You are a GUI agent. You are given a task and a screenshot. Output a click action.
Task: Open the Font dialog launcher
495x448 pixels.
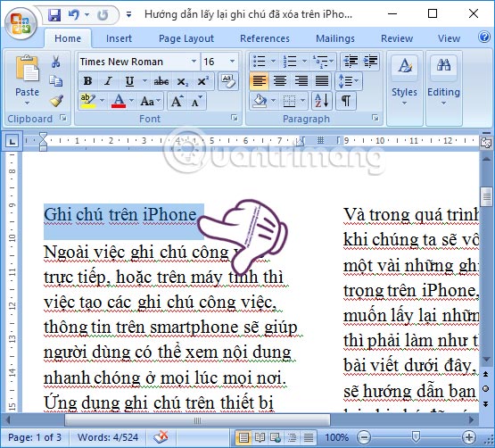tap(234, 118)
